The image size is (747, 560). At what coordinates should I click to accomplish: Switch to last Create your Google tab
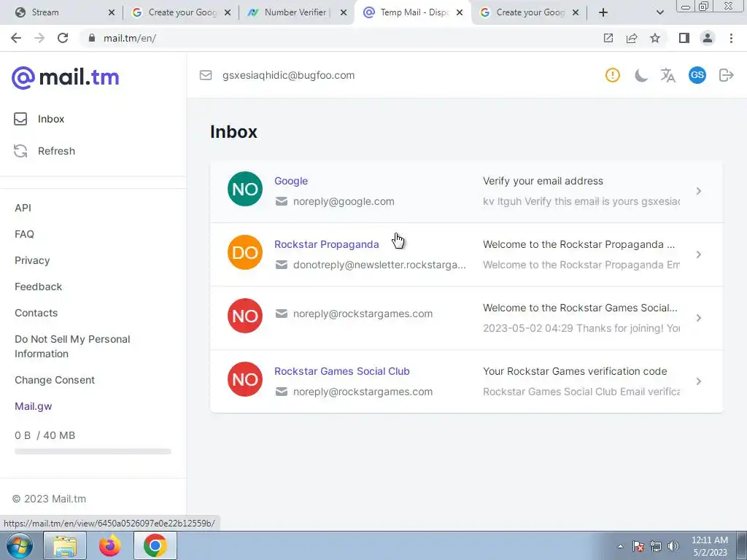point(524,12)
